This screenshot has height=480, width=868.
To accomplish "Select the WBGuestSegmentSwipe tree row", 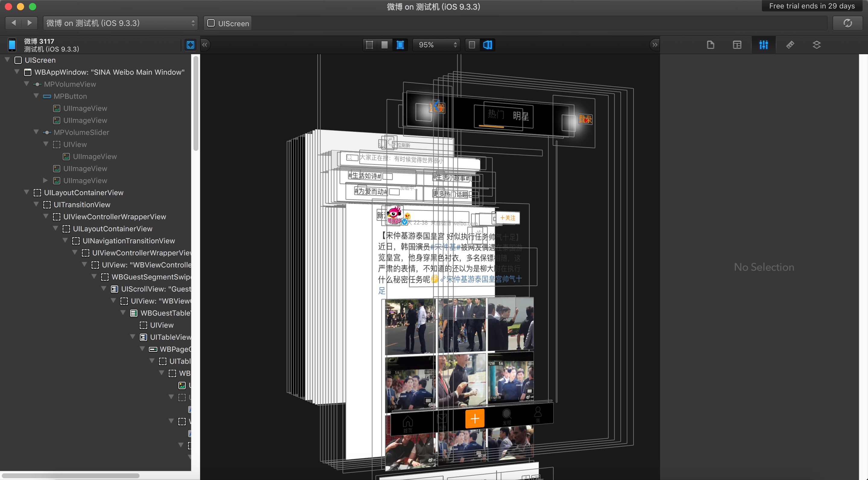I will coord(96,277).
